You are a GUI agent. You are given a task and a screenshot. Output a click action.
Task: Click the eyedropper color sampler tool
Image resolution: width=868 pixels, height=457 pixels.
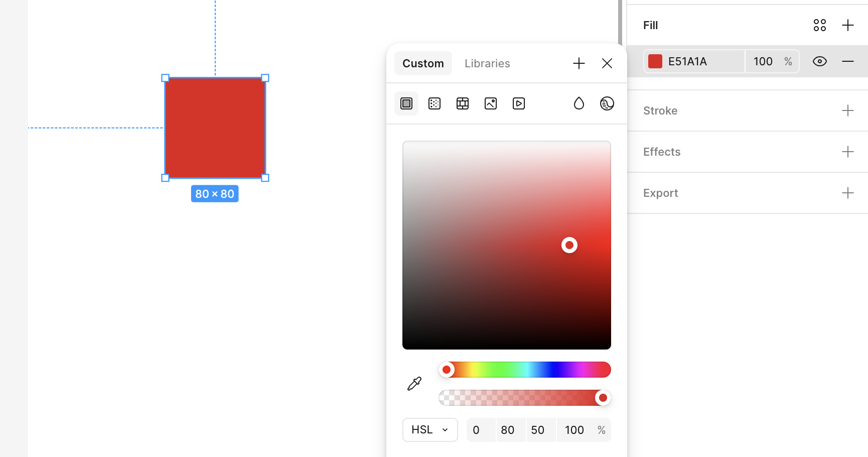[414, 384]
